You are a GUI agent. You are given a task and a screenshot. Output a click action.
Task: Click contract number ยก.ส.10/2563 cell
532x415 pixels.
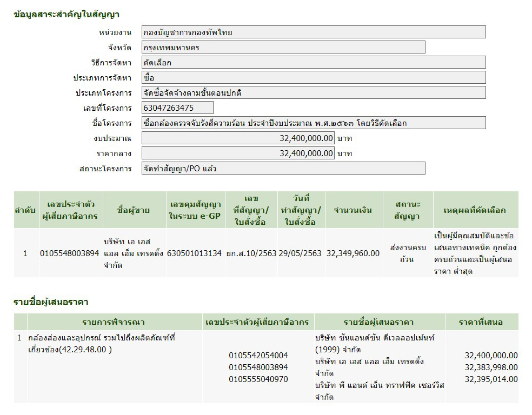click(x=251, y=253)
